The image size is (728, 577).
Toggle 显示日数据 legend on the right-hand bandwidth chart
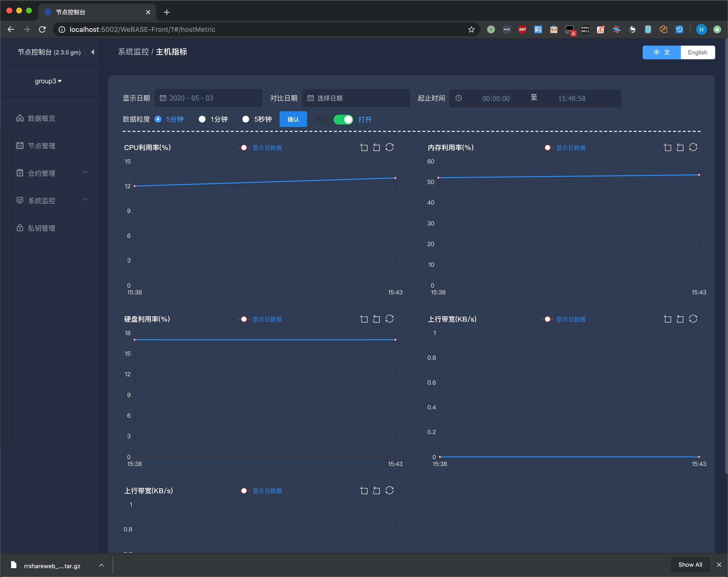[x=564, y=319]
